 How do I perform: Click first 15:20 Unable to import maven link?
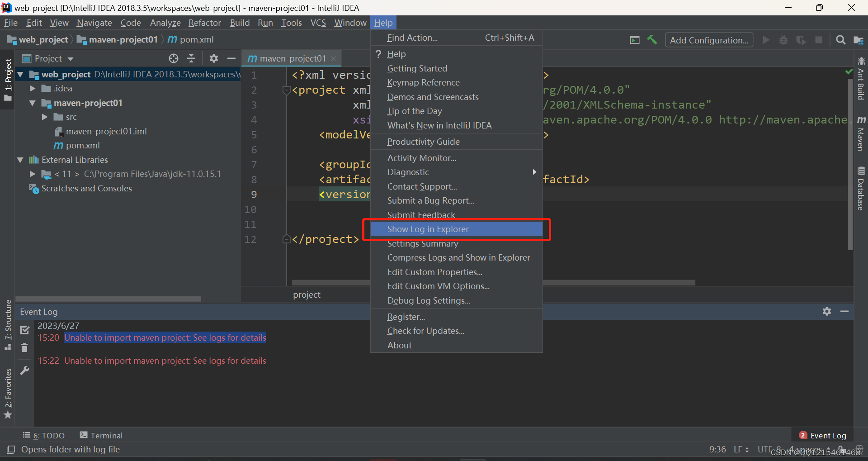click(x=165, y=337)
